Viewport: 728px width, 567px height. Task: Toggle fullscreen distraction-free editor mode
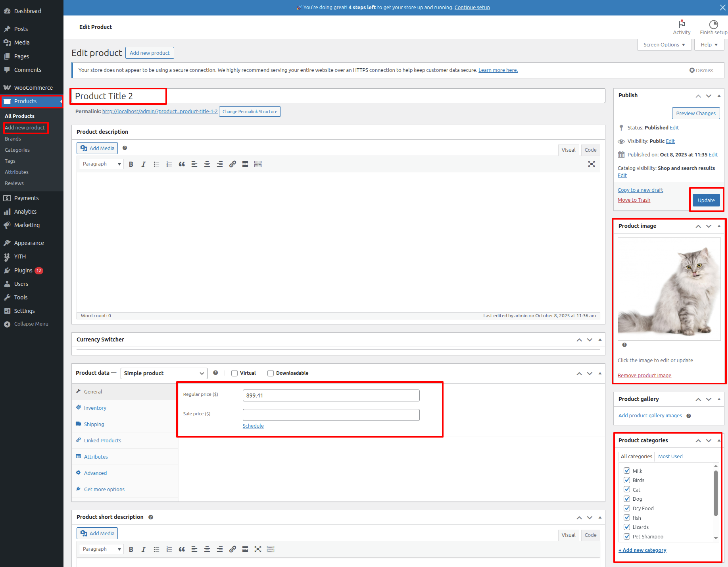[x=591, y=164]
